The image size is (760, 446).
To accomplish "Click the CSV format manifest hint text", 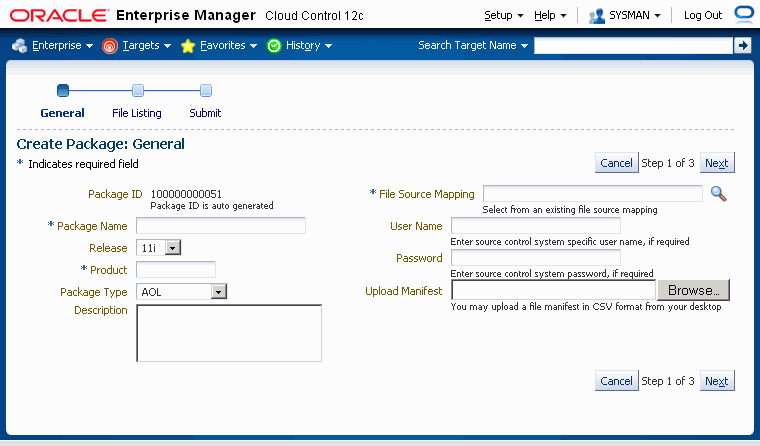I will click(x=586, y=307).
